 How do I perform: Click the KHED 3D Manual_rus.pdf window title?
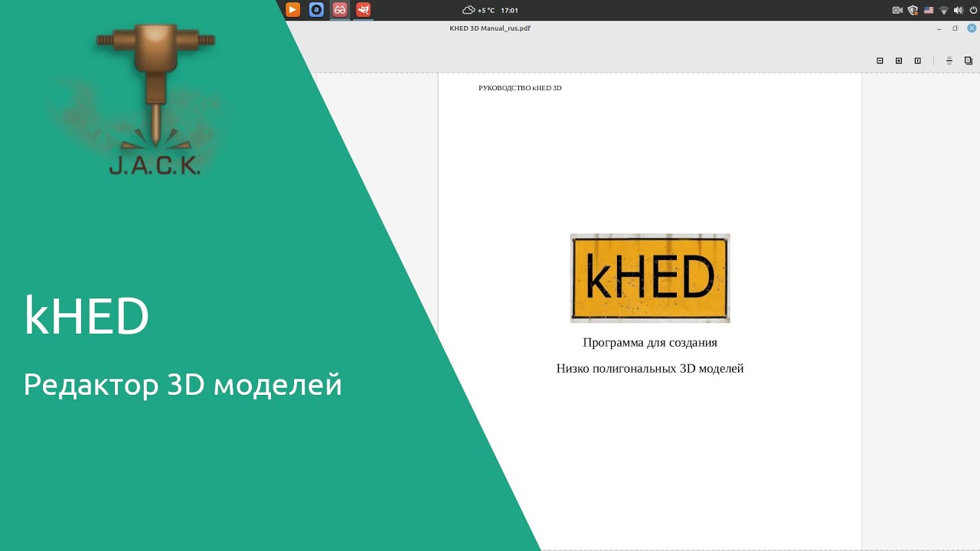[490, 28]
